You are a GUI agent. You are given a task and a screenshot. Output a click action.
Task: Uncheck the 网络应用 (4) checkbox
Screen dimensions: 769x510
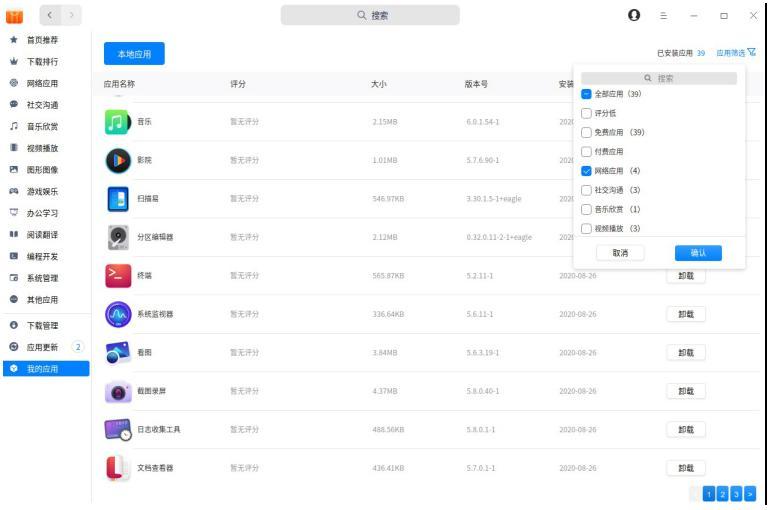click(586, 171)
